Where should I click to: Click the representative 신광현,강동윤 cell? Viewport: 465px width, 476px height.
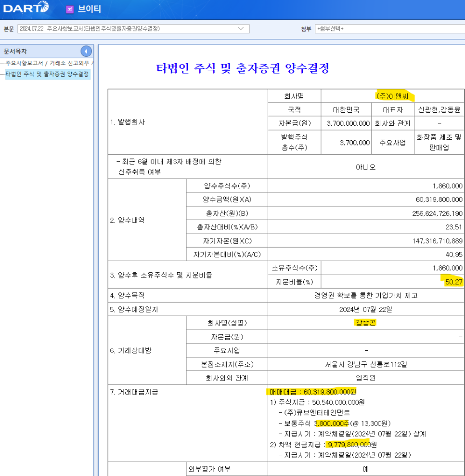coord(439,109)
